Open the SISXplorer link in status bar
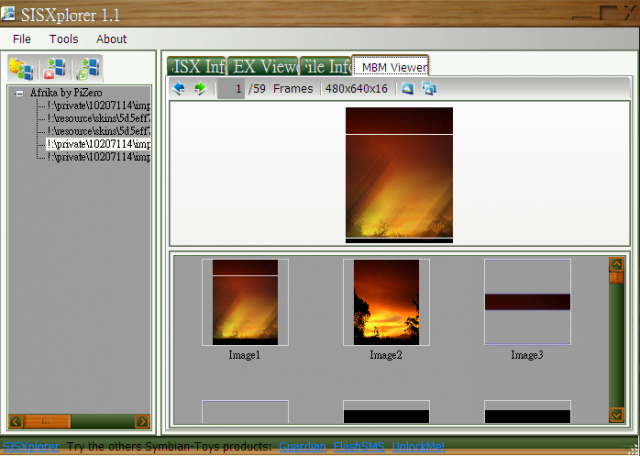This screenshot has height=456, width=640. pos(31,447)
